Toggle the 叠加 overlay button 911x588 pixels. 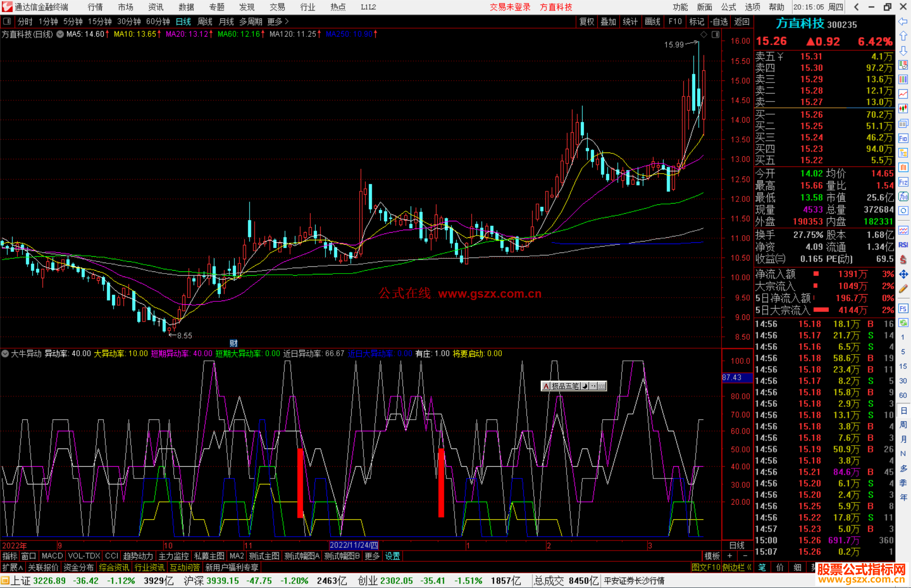point(608,21)
